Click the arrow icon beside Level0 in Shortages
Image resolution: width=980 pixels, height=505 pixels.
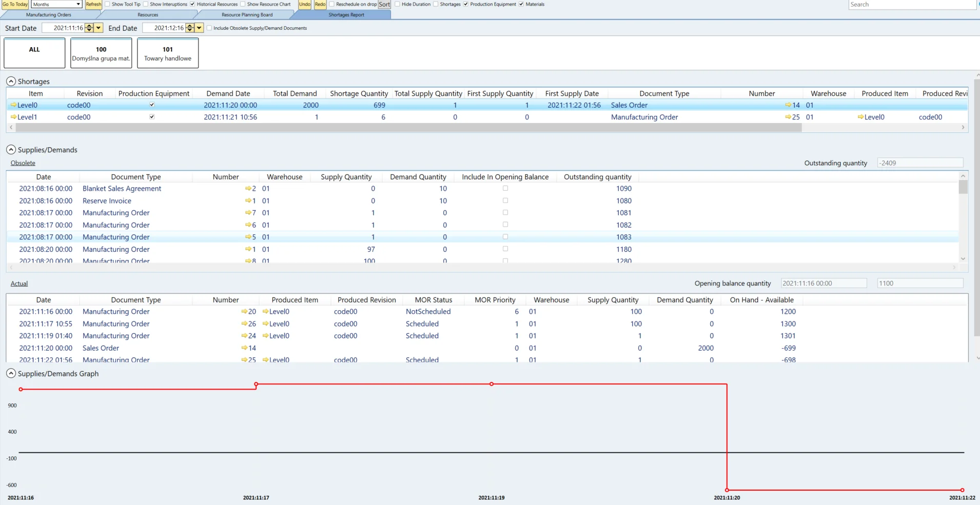13,105
